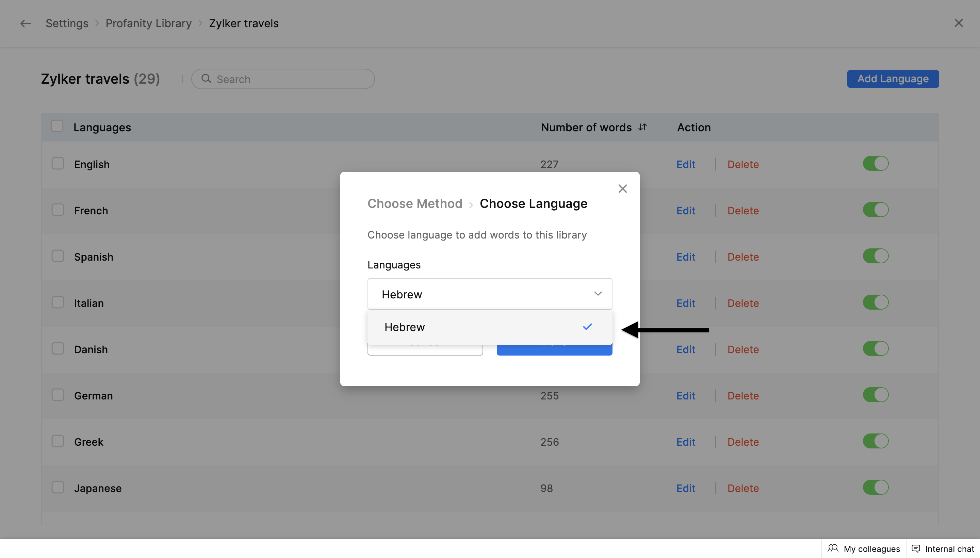Close the Zylker travels settings page
This screenshot has height=558, width=980.
pos(959,23)
